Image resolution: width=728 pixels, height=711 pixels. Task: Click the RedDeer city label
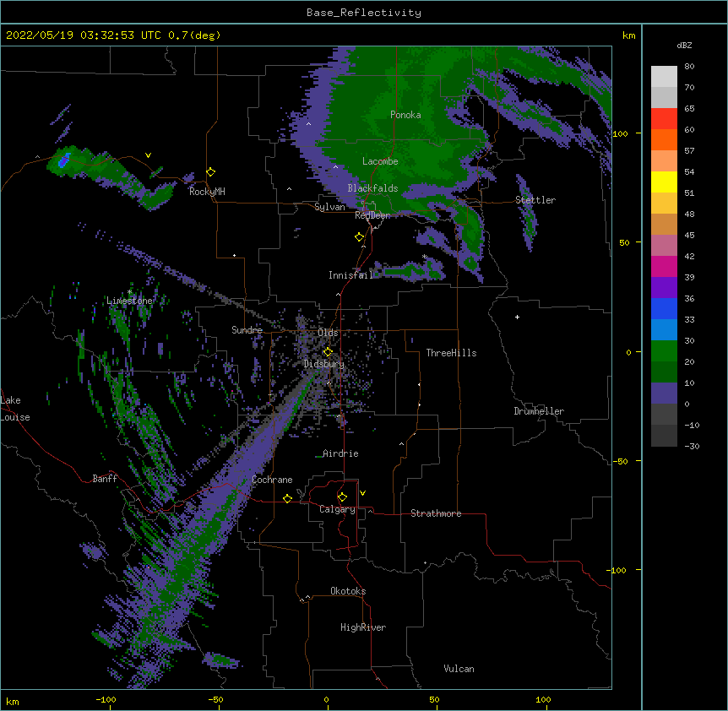(x=372, y=215)
